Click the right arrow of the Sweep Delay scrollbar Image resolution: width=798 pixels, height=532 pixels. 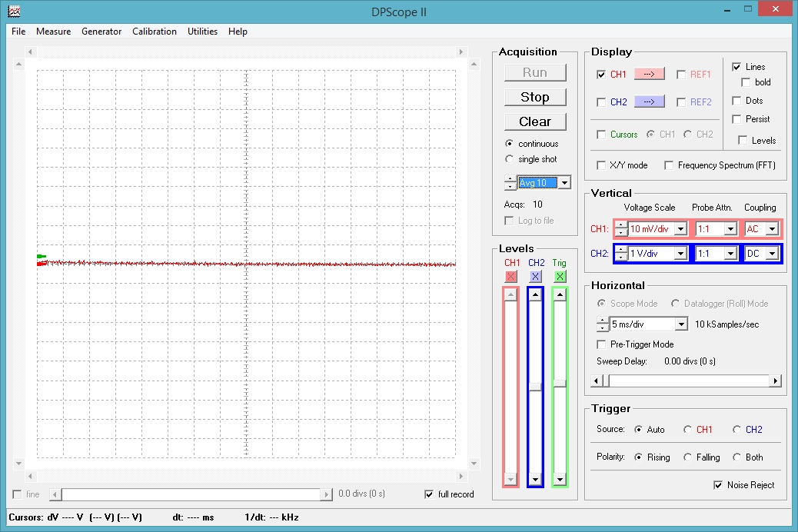[775, 381]
